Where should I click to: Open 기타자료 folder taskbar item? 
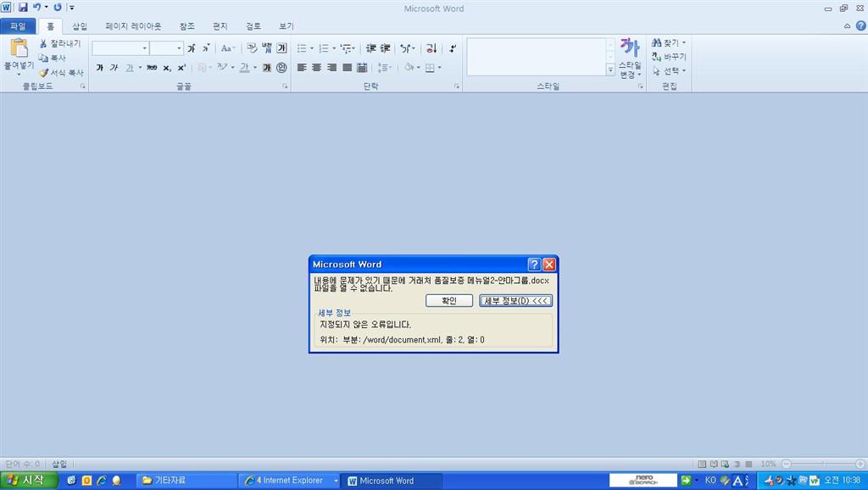(x=186, y=481)
